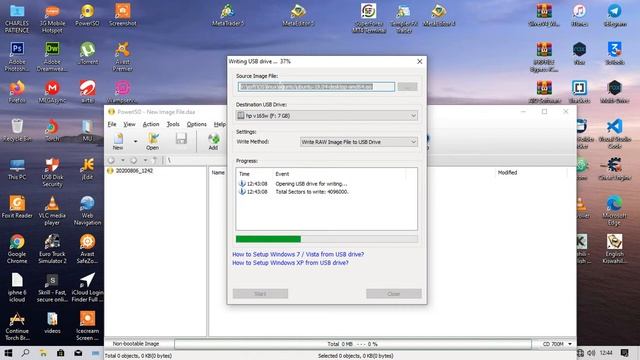Close the Writing USB drive dialog with X
Screen dimensions: 640x360
pos(419,61)
